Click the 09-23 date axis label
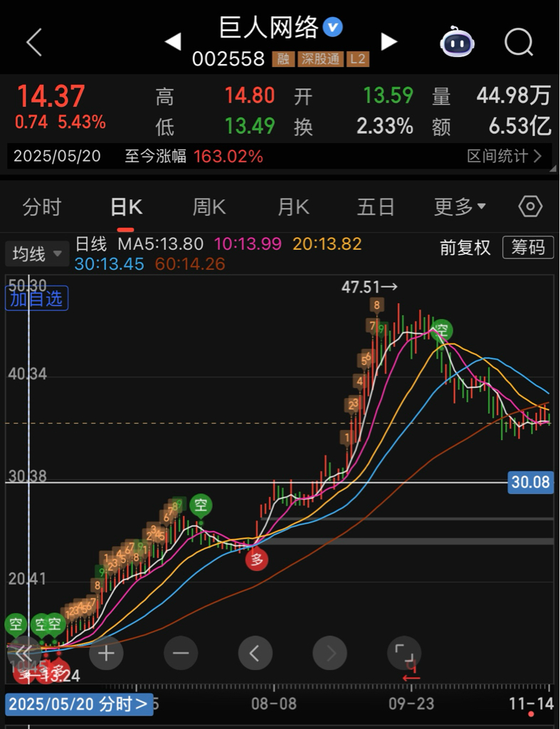560x729 pixels. click(411, 704)
